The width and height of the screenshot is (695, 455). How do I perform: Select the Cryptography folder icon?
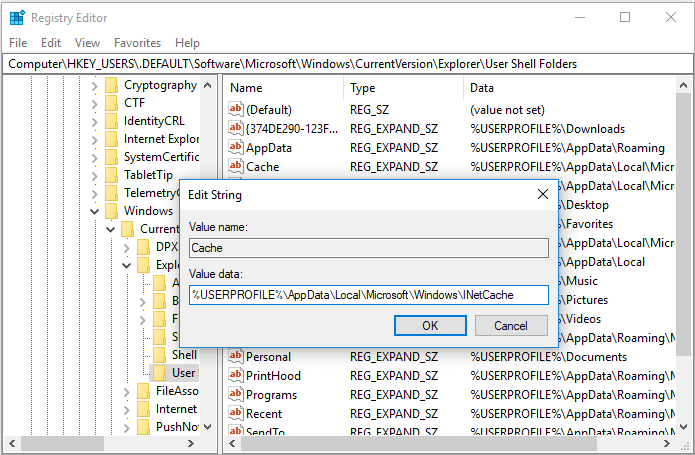(112, 85)
